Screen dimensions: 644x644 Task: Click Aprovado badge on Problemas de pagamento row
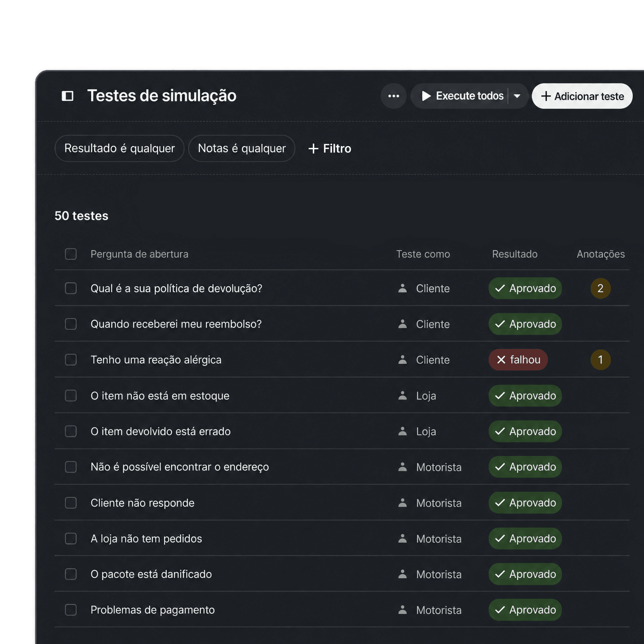525,610
